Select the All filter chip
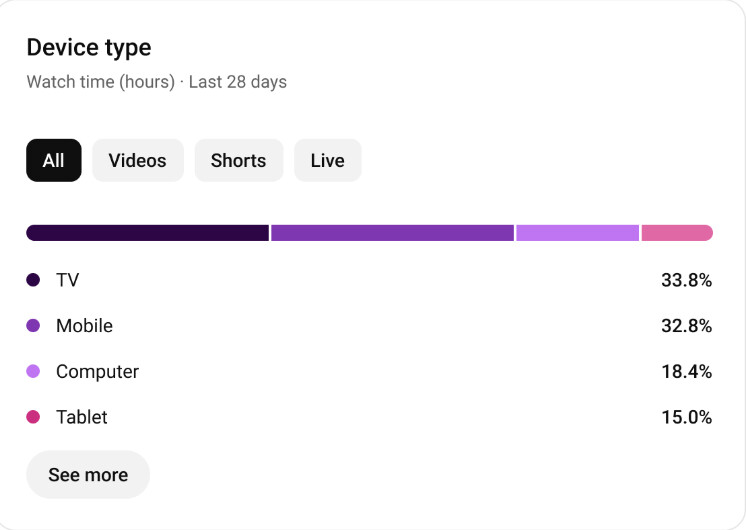Viewport: 746px width, 530px height. pyautogui.click(x=54, y=161)
